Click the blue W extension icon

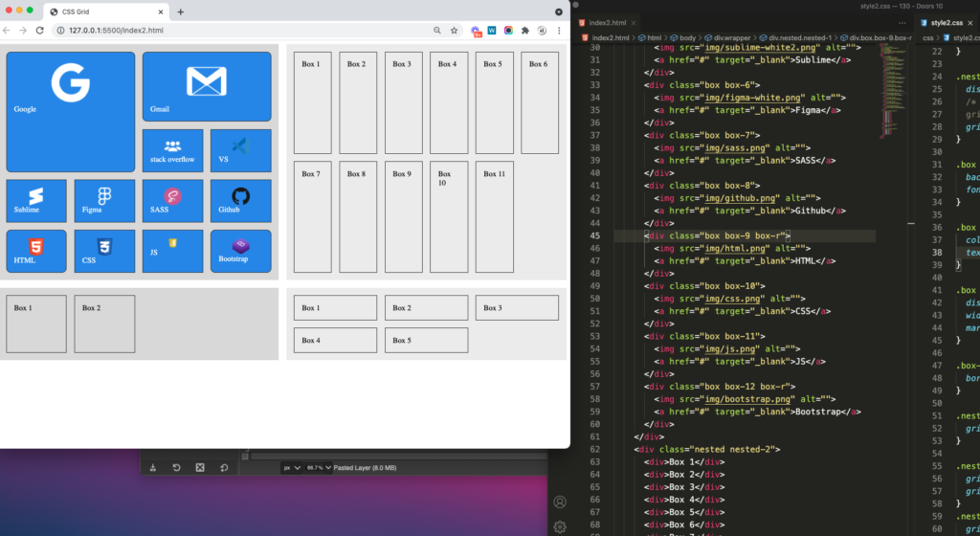pos(492,30)
